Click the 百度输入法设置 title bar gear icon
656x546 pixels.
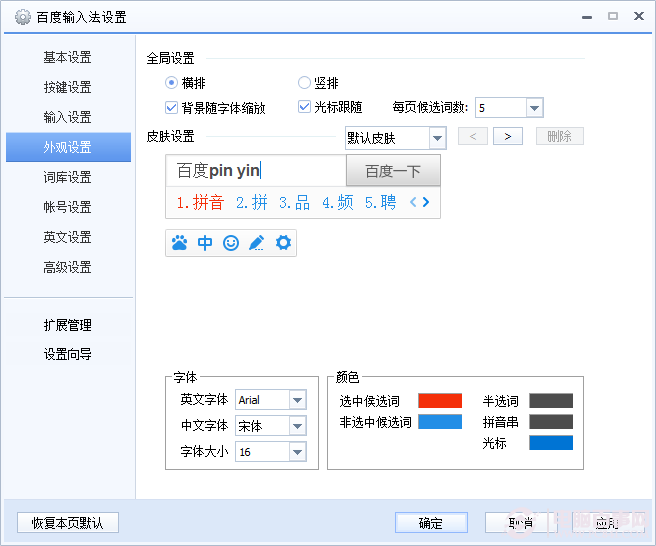click(x=22, y=17)
